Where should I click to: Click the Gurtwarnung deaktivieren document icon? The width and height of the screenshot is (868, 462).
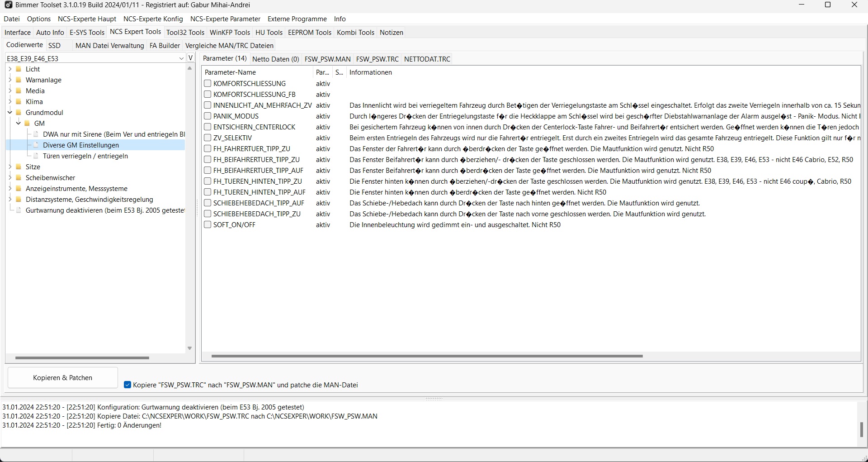[19, 210]
